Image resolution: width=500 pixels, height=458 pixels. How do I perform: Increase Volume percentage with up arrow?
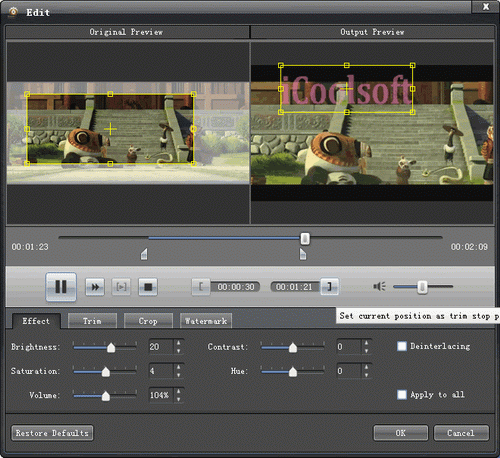coord(179,391)
